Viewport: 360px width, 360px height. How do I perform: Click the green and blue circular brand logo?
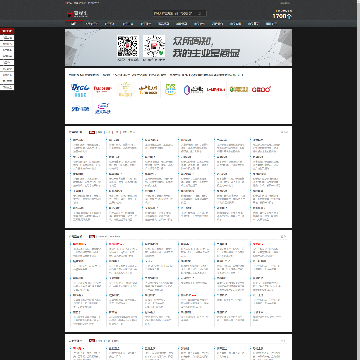170,89
